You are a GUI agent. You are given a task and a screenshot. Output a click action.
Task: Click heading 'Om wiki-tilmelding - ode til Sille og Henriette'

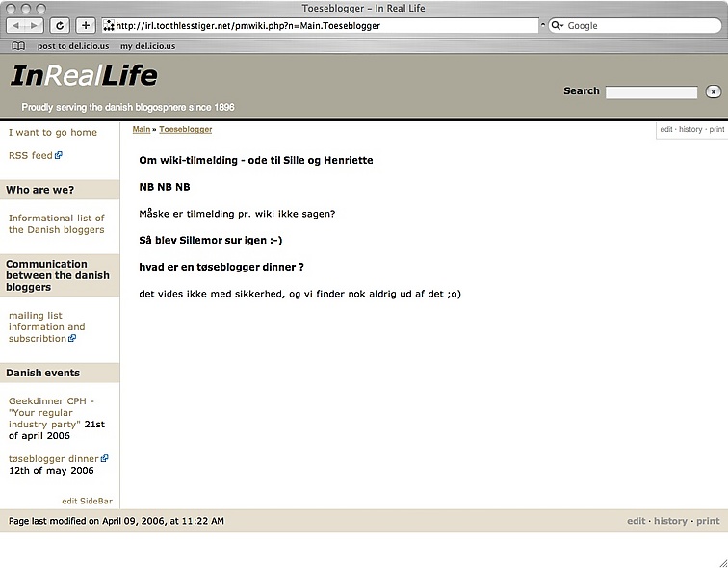coord(256,160)
